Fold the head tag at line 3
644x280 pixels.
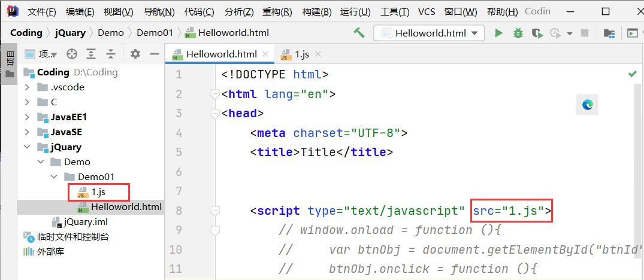point(214,114)
